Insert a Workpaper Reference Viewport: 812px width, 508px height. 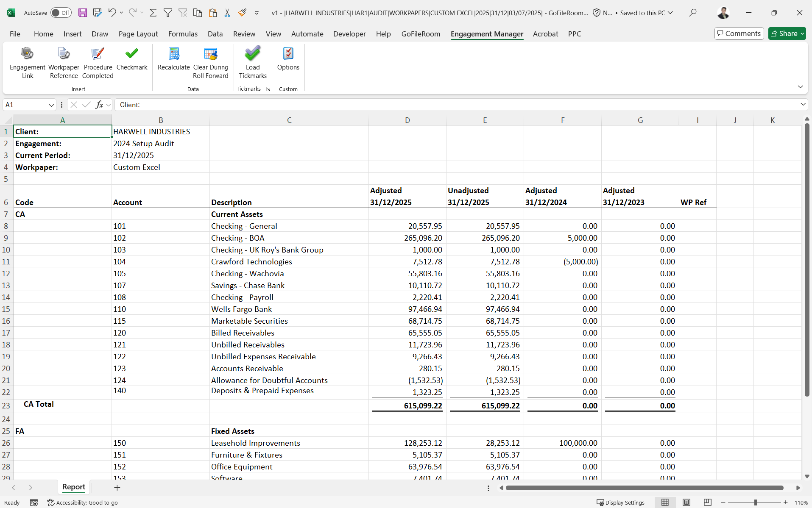click(64, 63)
